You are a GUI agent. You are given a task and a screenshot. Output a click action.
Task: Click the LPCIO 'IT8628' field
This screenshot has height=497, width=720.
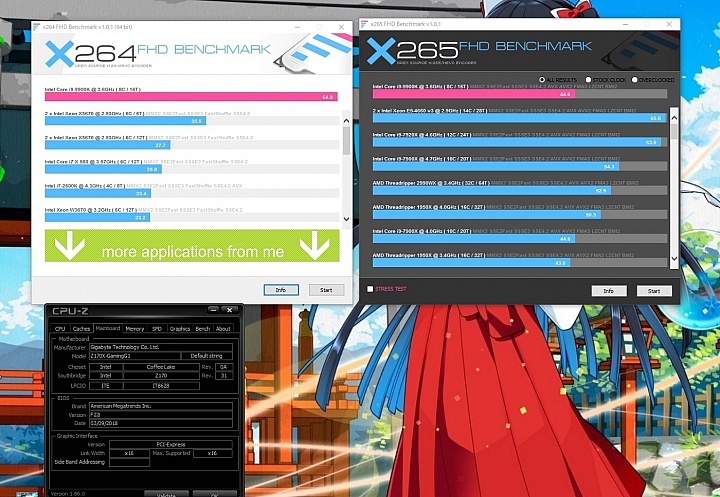tap(161, 386)
